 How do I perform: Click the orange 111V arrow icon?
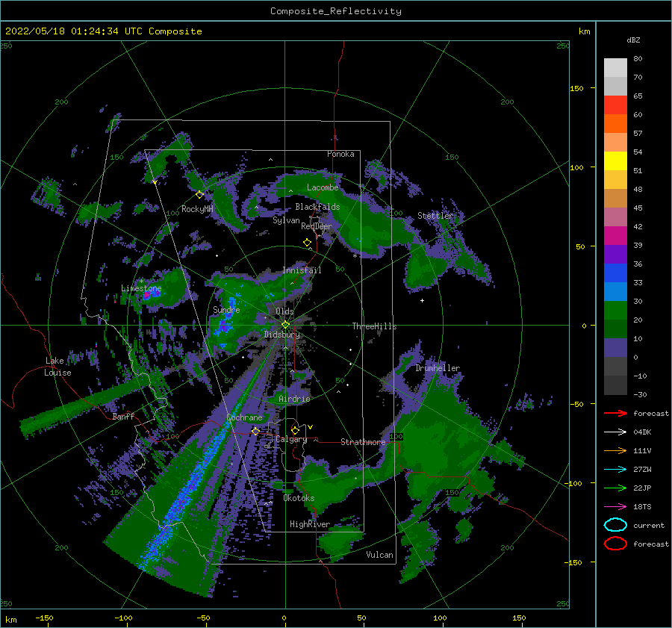click(615, 450)
